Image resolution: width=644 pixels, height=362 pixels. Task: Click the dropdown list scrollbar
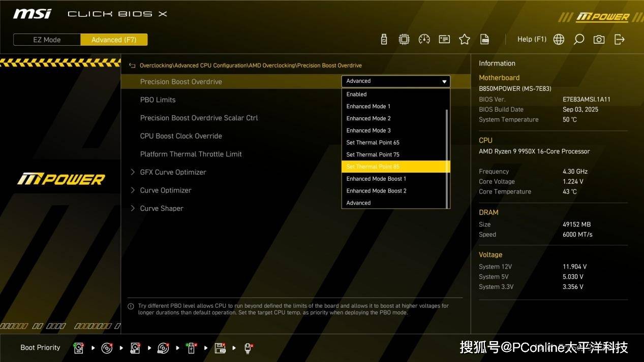point(447,157)
